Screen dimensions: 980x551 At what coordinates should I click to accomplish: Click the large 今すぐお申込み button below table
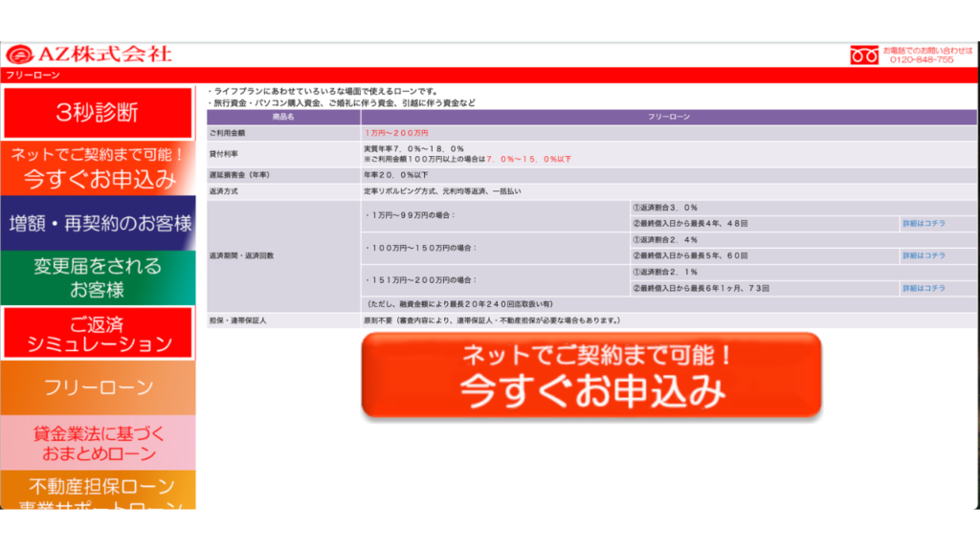pyautogui.click(x=591, y=375)
